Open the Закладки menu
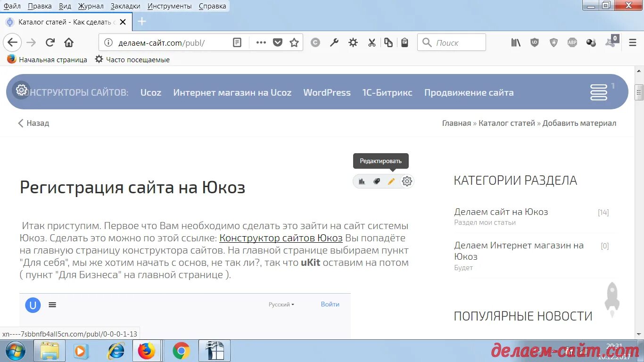 point(125,6)
